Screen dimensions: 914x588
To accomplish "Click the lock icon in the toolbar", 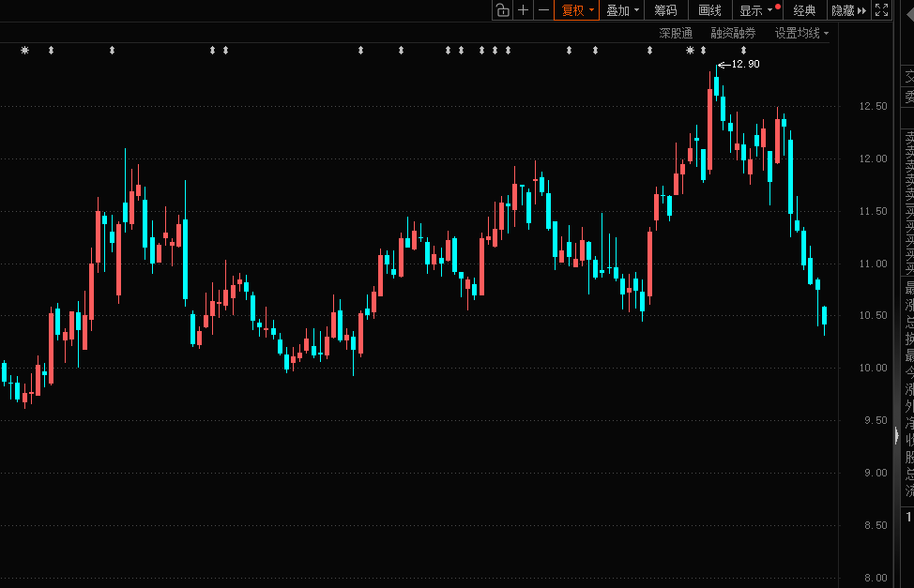I will [x=502, y=10].
